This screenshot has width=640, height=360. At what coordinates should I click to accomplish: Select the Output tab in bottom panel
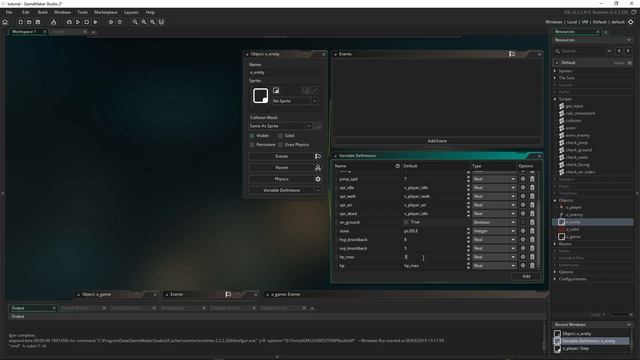[x=32, y=308]
